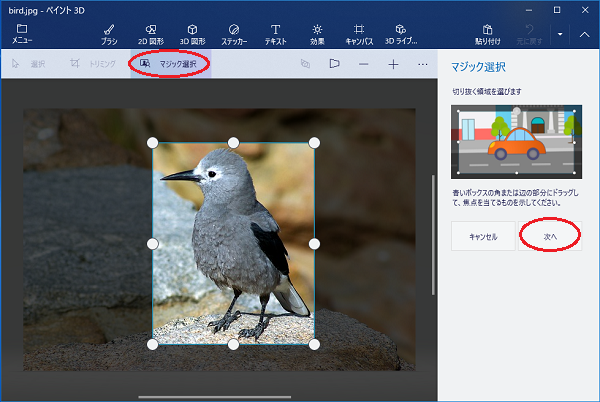Open the 効果 effects panel

pos(317,34)
